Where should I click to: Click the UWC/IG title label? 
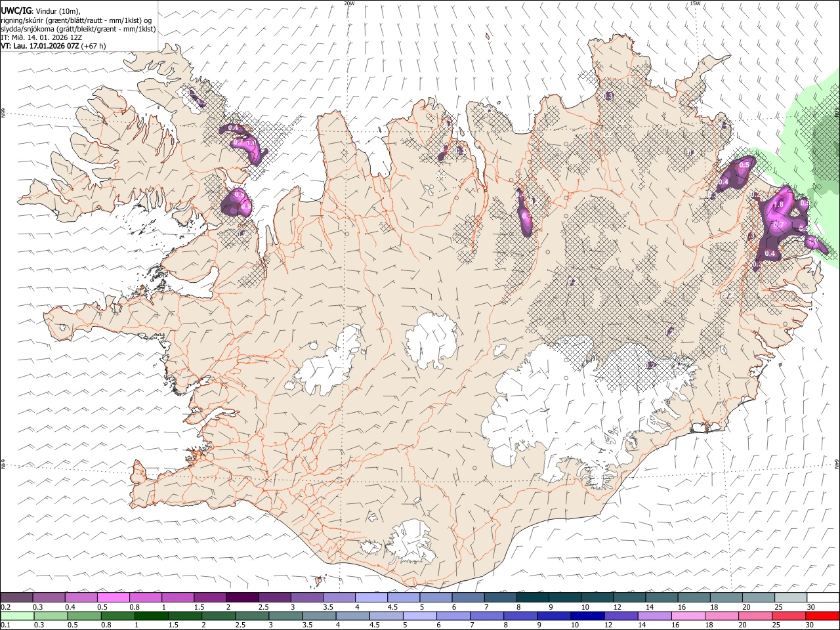coord(16,10)
